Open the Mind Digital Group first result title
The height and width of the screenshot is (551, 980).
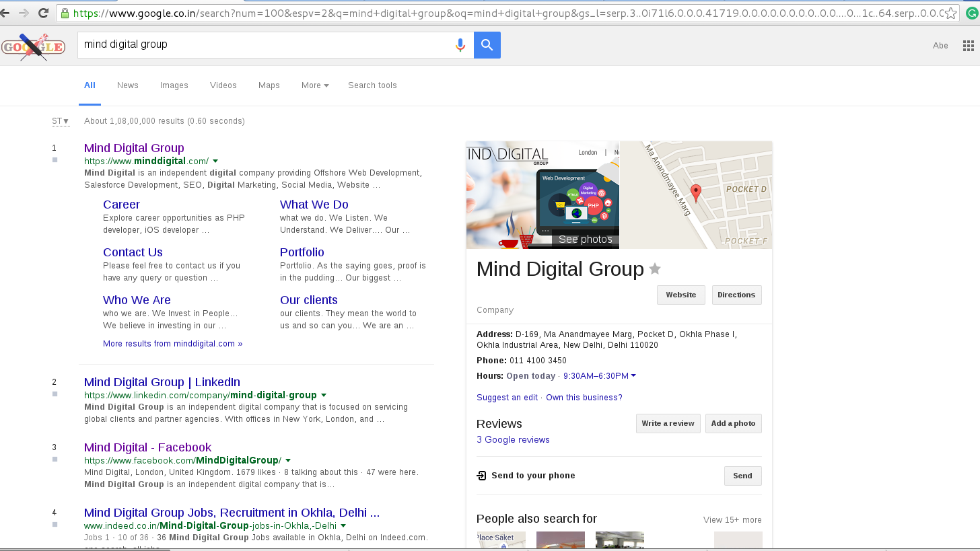click(x=134, y=148)
